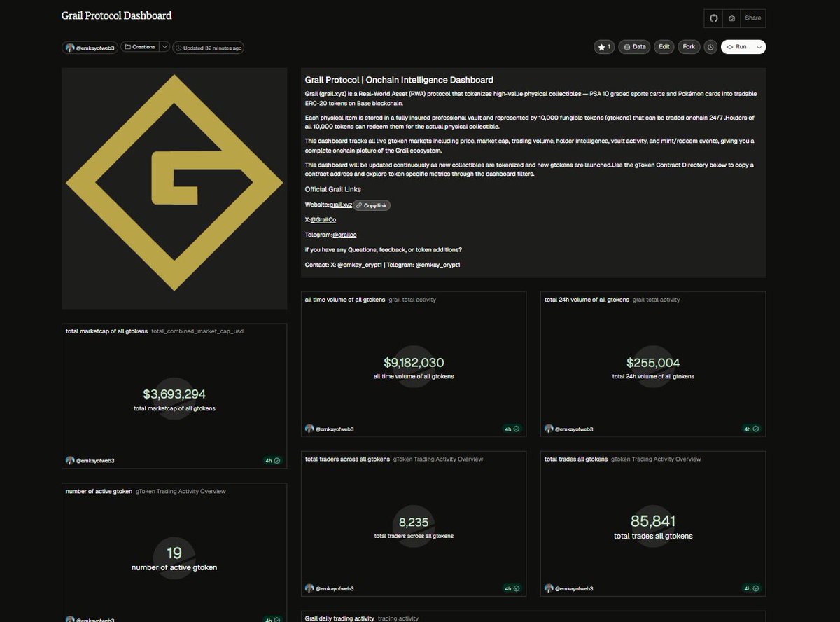Click the 4h badge on all time volume card
This screenshot has width=840, height=622.
point(512,429)
